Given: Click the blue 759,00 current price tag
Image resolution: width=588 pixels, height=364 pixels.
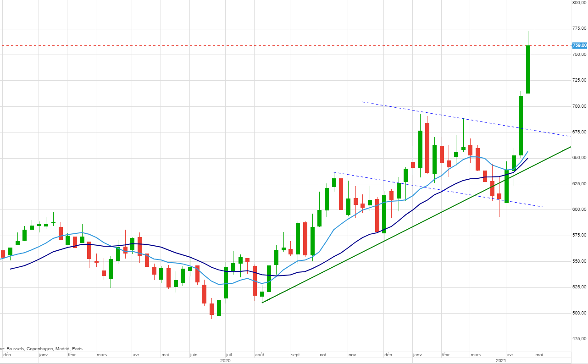Looking at the screenshot, I should click(x=579, y=45).
